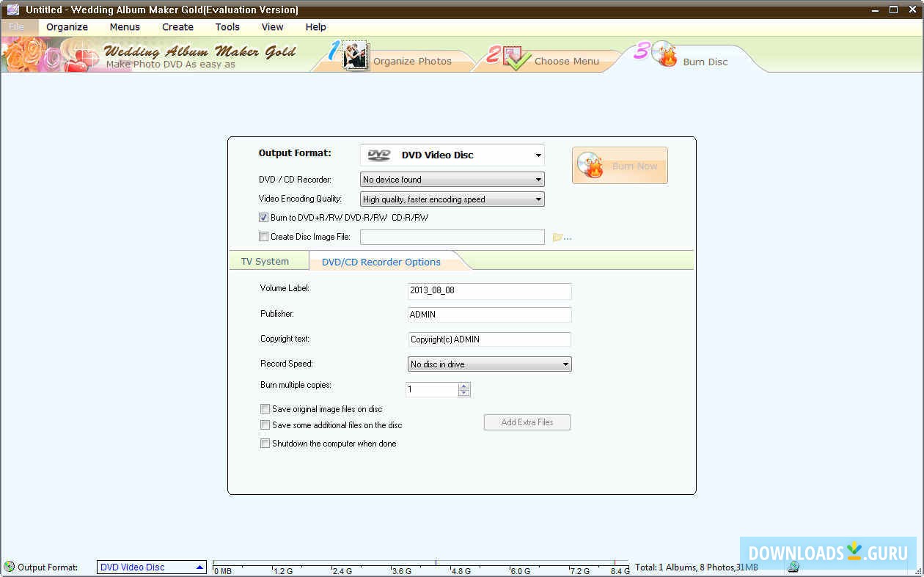Close the application window
924x577 pixels.
pyautogui.click(x=912, y=10)
